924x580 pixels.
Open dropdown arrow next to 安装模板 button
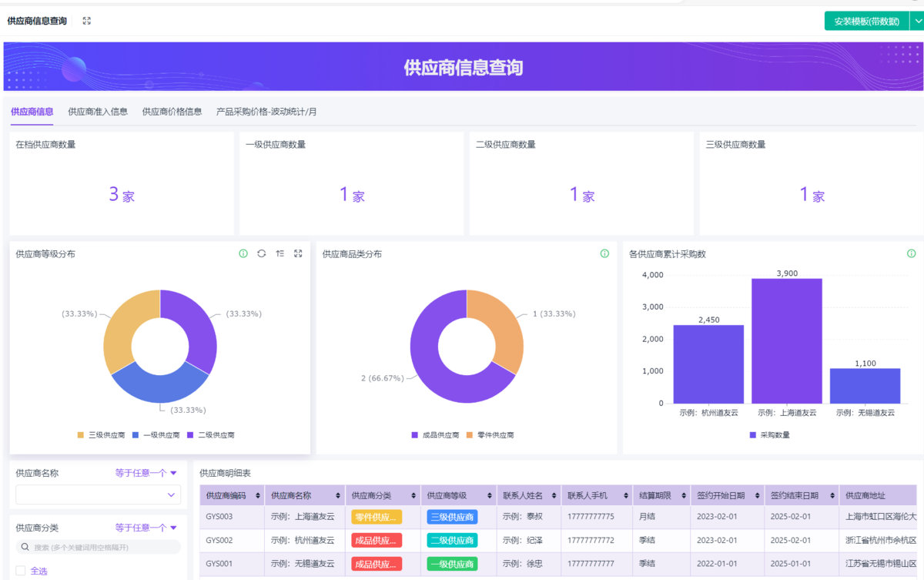click(916, 21)
